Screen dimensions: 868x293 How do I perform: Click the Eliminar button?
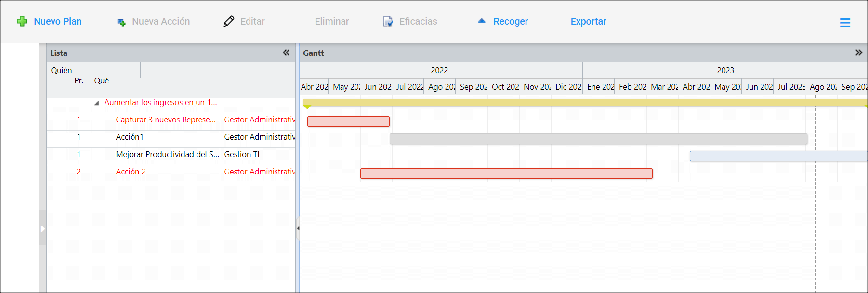click(x=332, y=21)
